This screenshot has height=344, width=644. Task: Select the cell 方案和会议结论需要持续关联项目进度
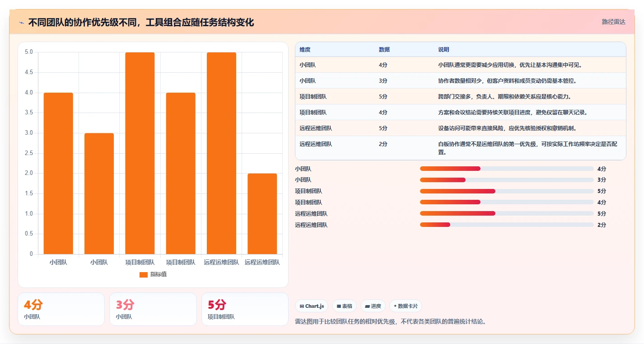pos(513,113)
